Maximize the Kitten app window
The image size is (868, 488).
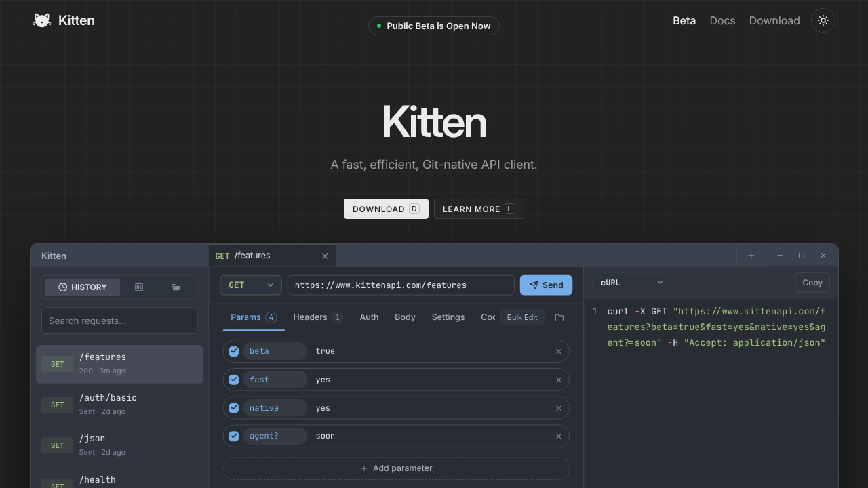click(802, 256)
